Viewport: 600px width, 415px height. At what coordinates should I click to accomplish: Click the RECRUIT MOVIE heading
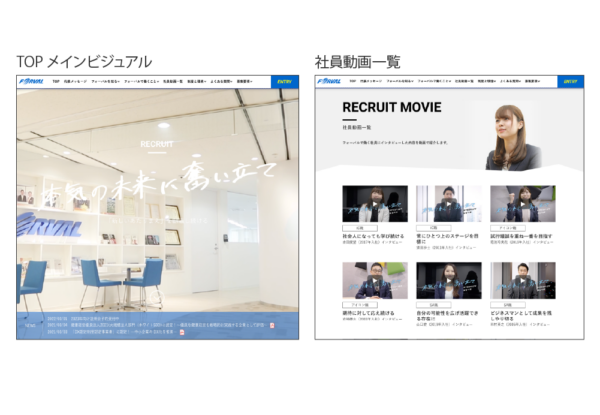click(392, 107)
